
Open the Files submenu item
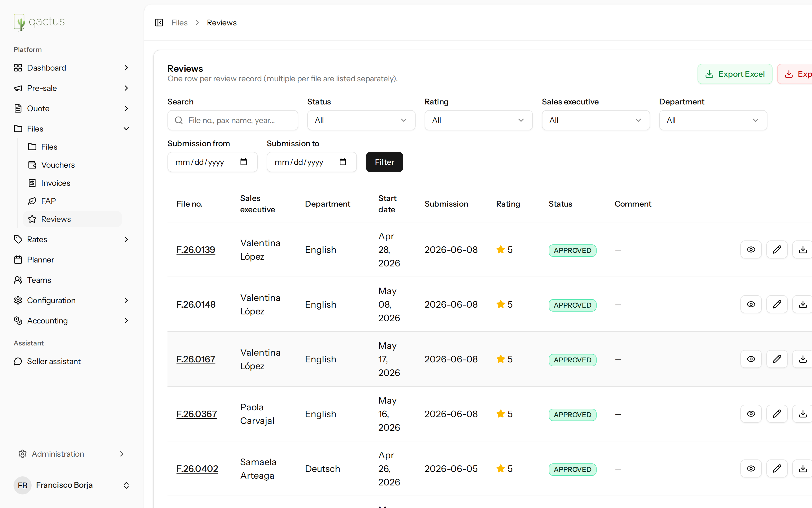coord(72,147)
